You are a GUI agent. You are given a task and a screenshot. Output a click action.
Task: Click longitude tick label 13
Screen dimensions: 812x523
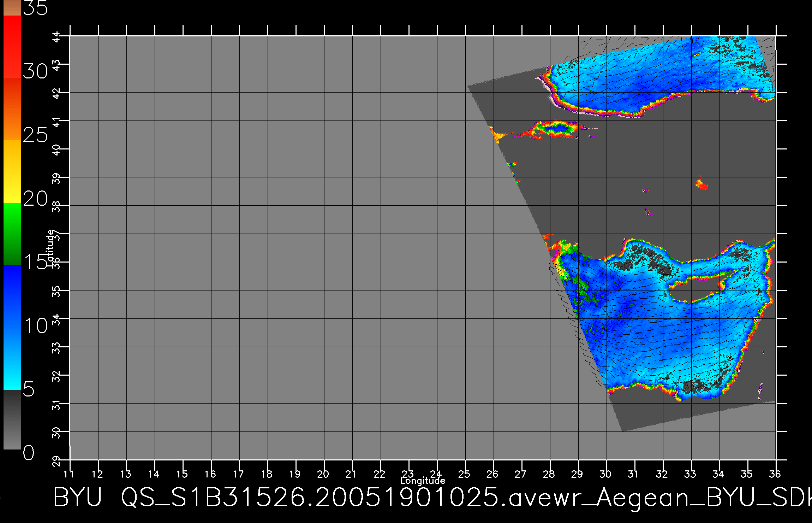click(x=126, y=474)
